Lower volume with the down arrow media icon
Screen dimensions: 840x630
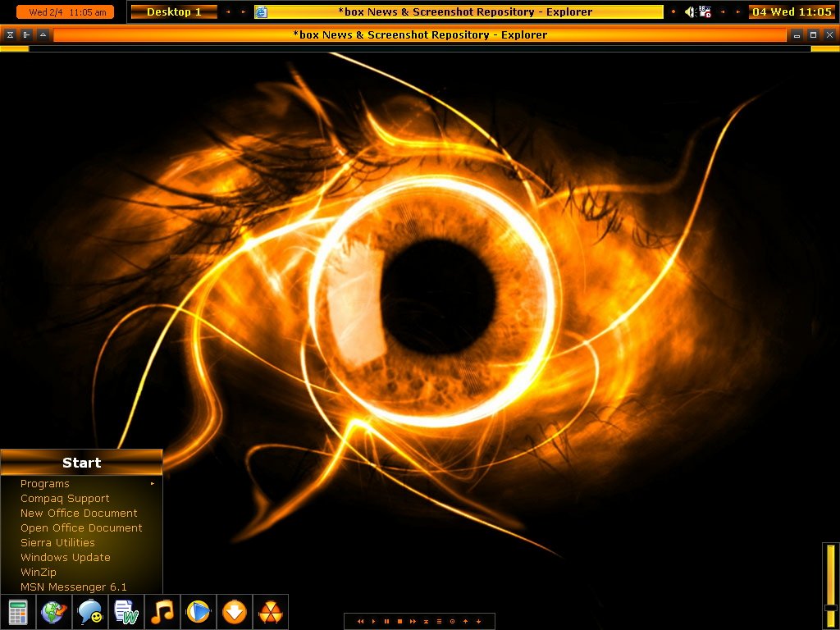pyautogui.click(x=478, y=622)
